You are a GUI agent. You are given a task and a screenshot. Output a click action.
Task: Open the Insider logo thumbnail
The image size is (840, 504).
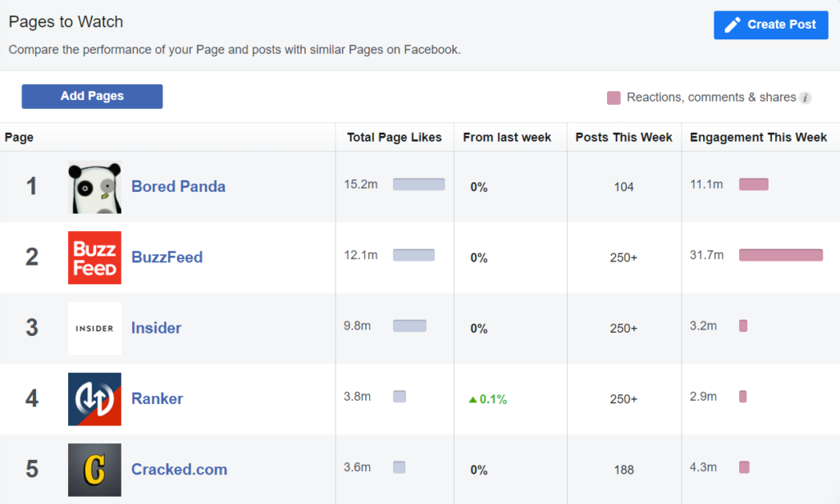pos(94,328)
